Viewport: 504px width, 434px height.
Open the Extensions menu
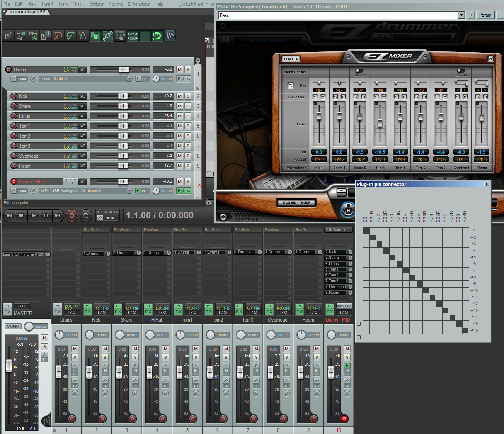139,4
